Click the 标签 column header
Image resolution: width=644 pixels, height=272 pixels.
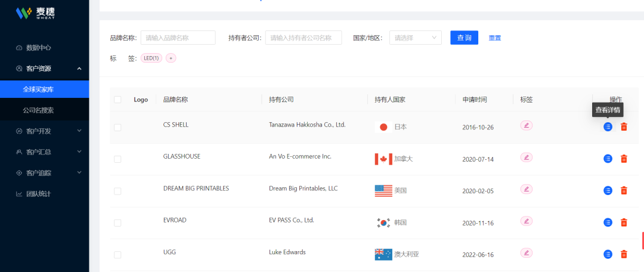coord(527,100)
